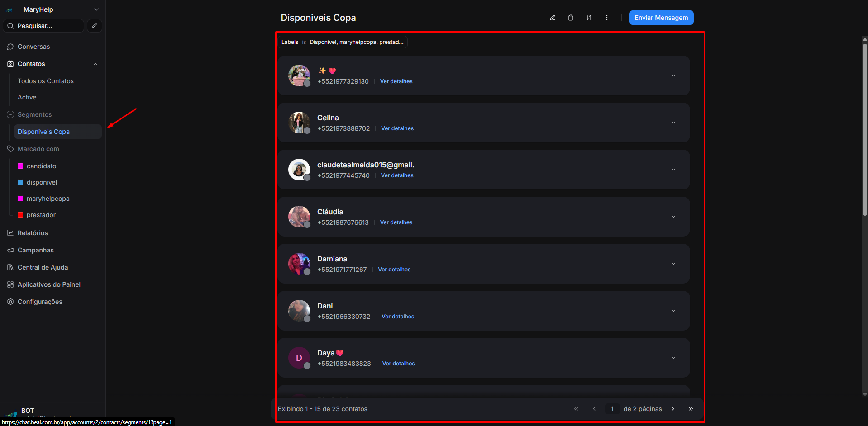Select Todos os Contatos

pos(45,81)
